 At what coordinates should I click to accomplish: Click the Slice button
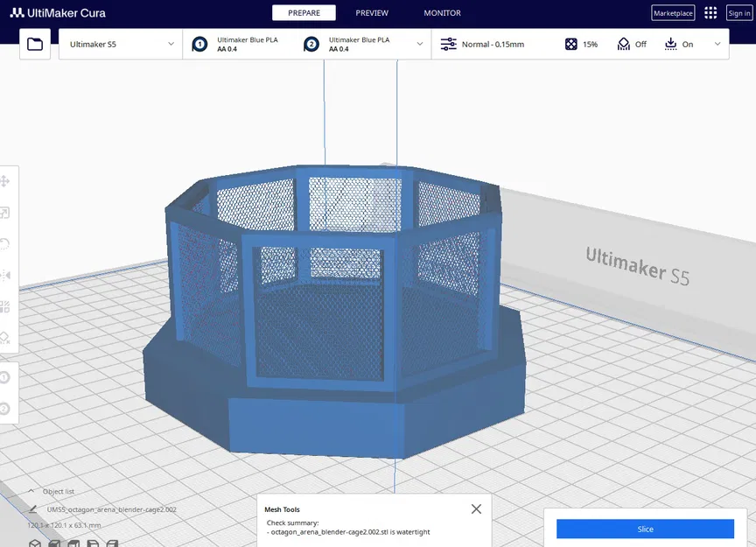click(645, 529)
